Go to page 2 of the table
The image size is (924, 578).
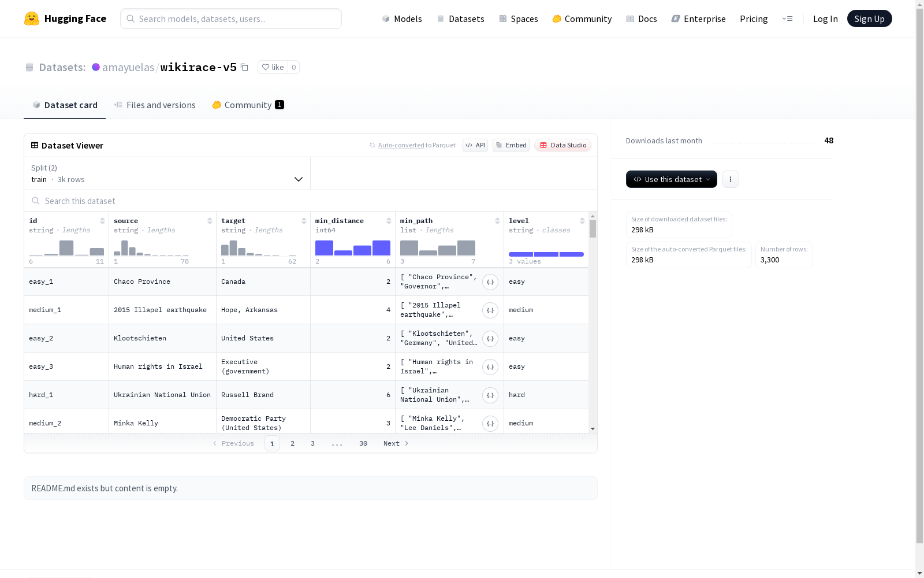[x=292, y=443]
